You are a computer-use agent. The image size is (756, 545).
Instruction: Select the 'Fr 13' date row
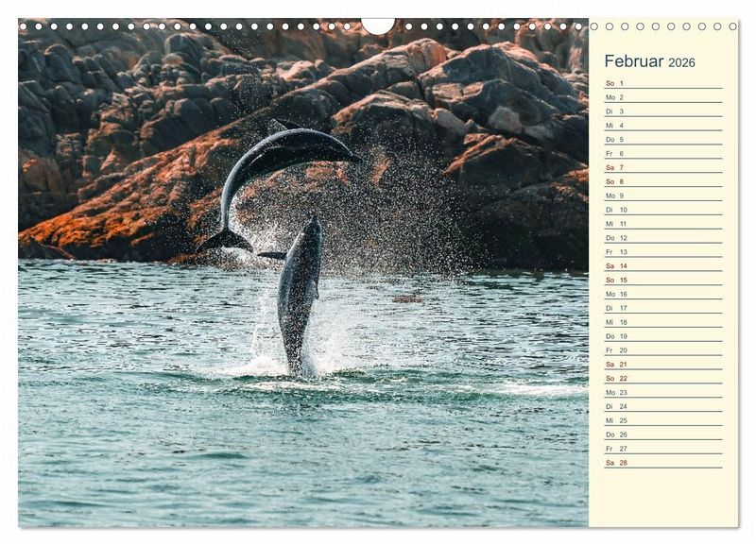663,251
